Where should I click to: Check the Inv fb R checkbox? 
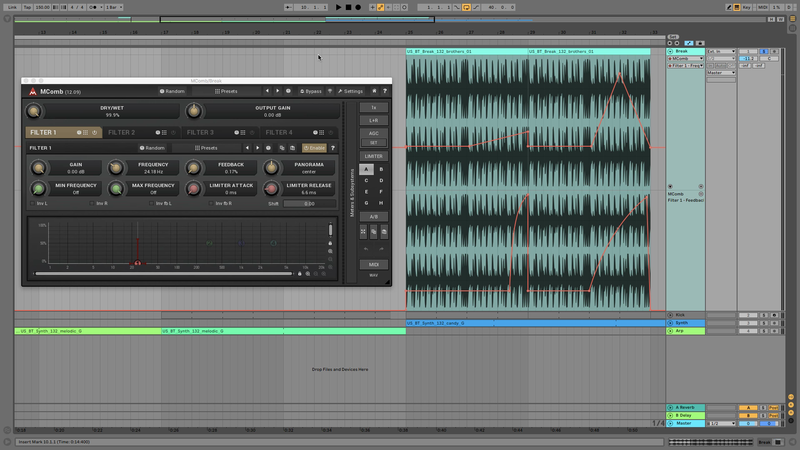point(211,203)
